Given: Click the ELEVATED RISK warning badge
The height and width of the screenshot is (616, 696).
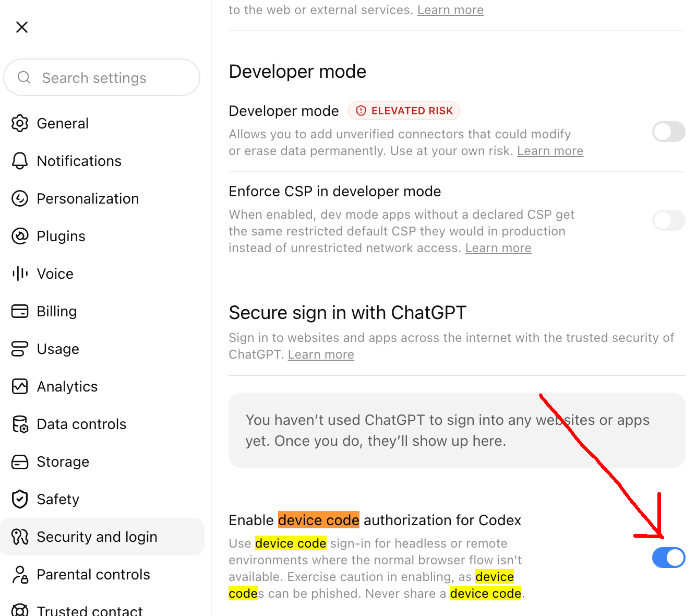Looking at the screenshot, I should point(404,111).
